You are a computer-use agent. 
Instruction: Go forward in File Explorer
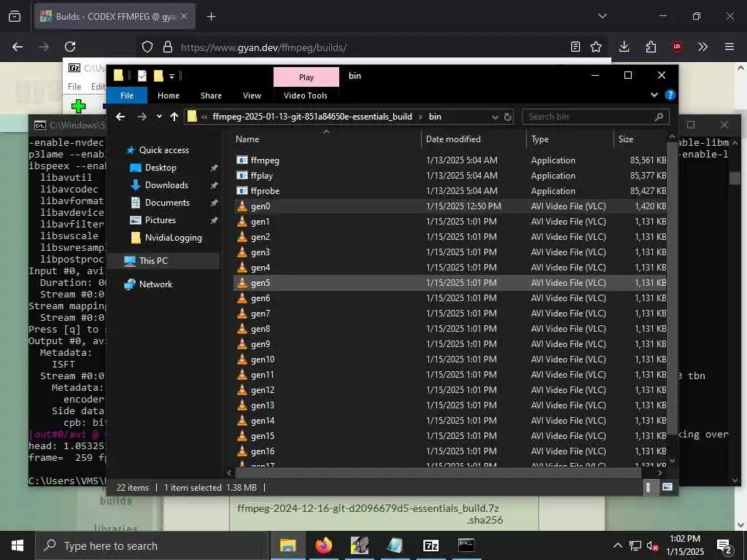142,117
